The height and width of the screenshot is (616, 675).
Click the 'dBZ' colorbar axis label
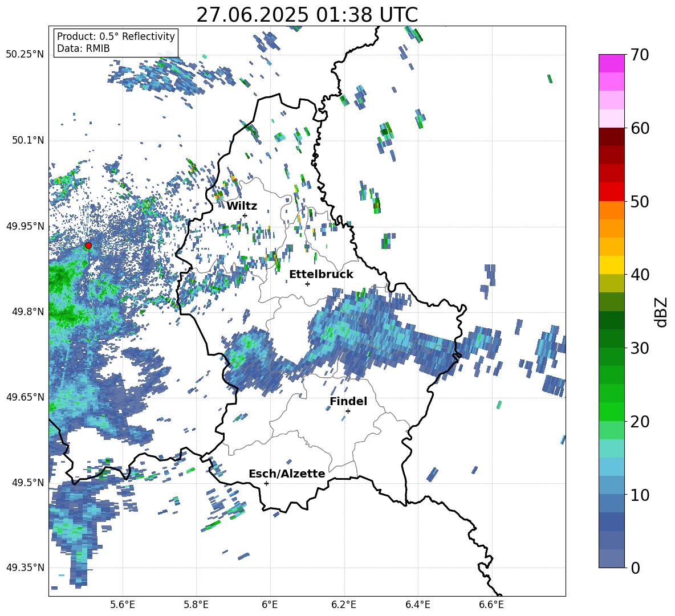click(660, 312)
